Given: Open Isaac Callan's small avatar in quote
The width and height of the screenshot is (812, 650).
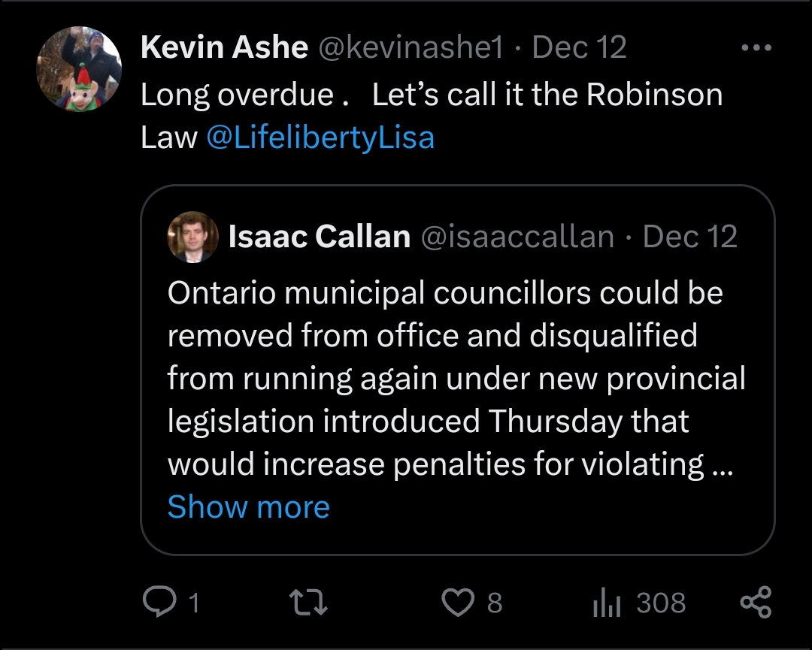Looking at the screenshot, I should (x=192, y=237).
